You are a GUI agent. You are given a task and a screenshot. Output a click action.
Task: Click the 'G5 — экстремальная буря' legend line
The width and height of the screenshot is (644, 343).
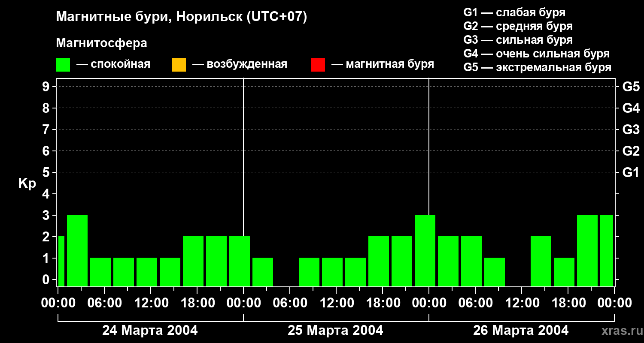tap(538, 67)
